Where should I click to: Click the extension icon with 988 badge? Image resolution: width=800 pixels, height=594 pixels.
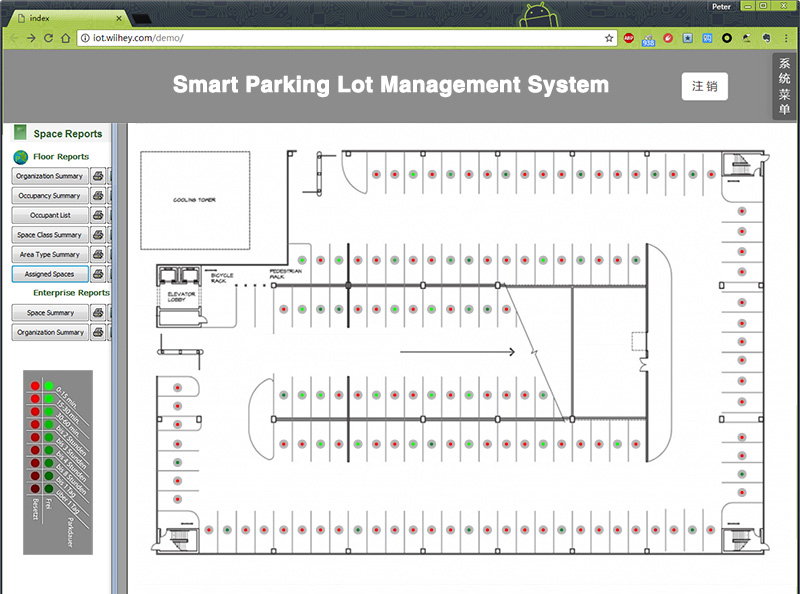pyautogui.click(x=648, y=40)
